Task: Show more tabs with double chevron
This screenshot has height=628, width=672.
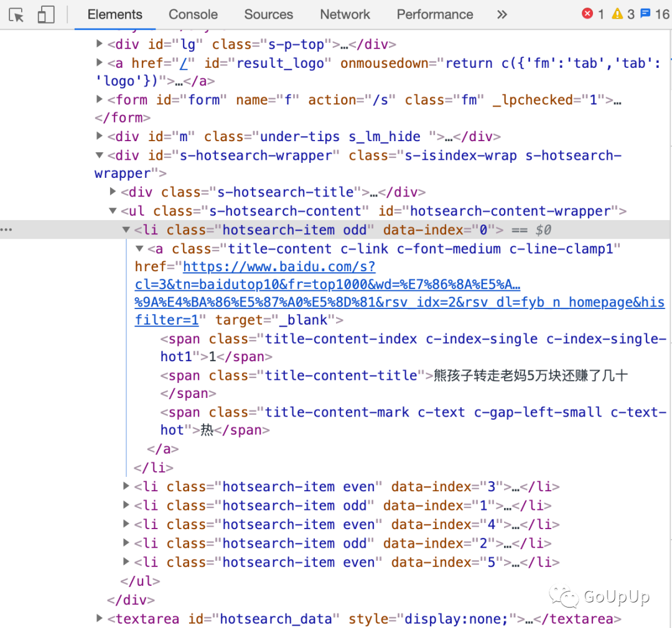Action: [x=502, y=14]
